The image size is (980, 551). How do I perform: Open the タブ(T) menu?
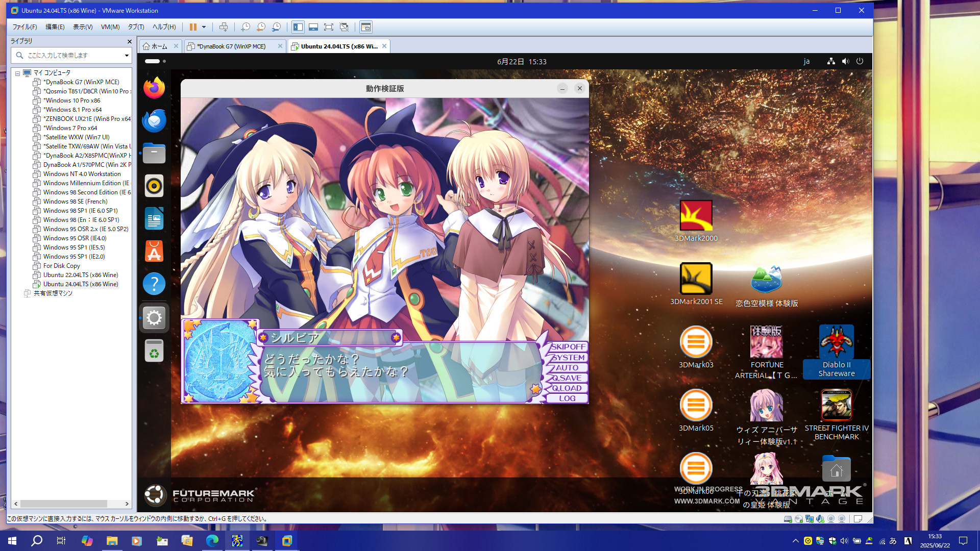click(136, 27)
